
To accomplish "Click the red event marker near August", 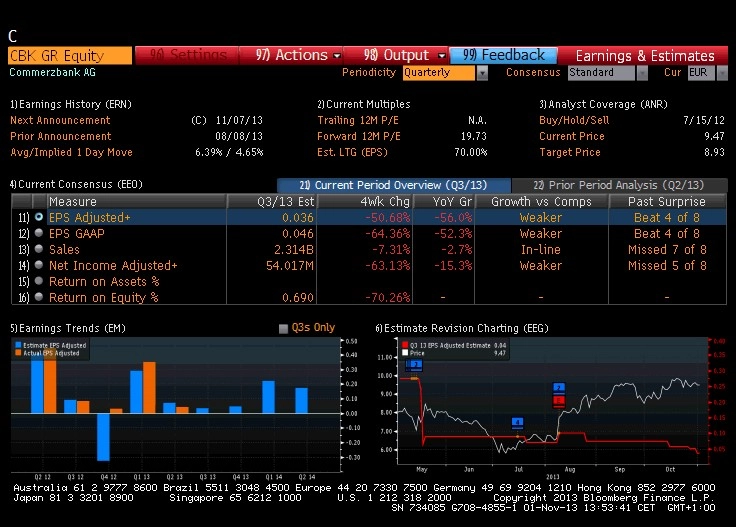I will coord(559,401).
